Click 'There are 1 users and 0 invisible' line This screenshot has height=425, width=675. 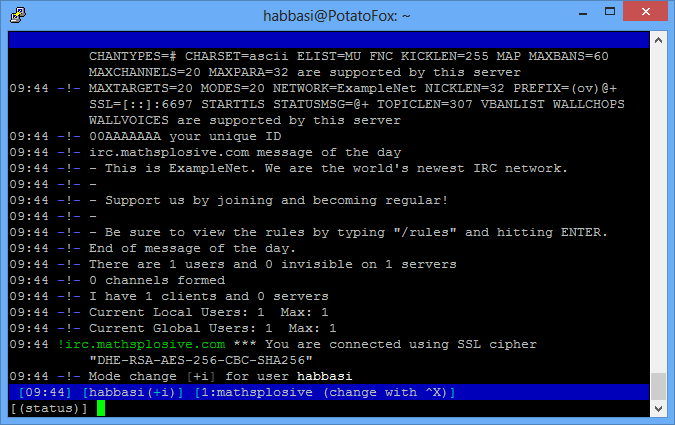pos(233,264)
